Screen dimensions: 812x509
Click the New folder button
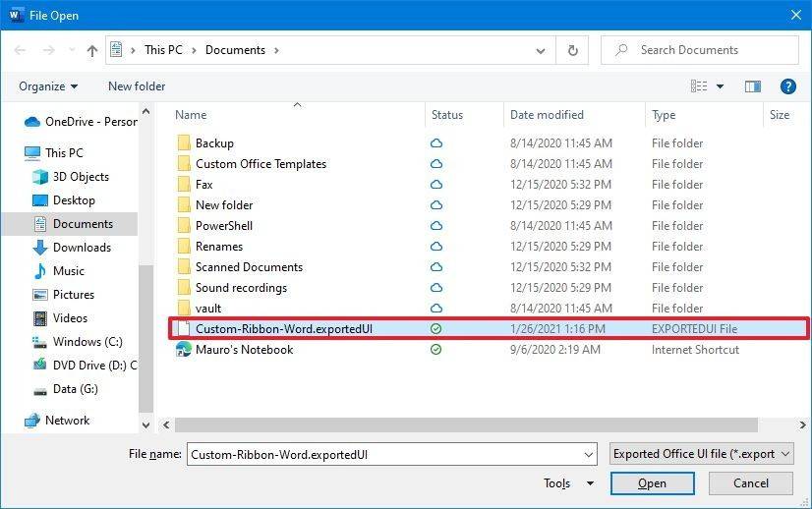(137, 86)
